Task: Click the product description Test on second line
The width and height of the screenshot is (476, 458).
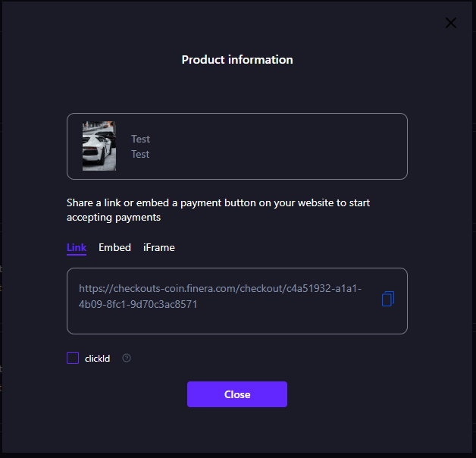Action: point(140,154)
